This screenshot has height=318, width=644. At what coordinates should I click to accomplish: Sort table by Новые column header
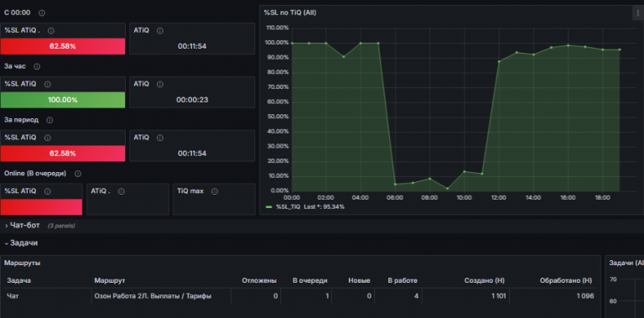tap(360, 280)
